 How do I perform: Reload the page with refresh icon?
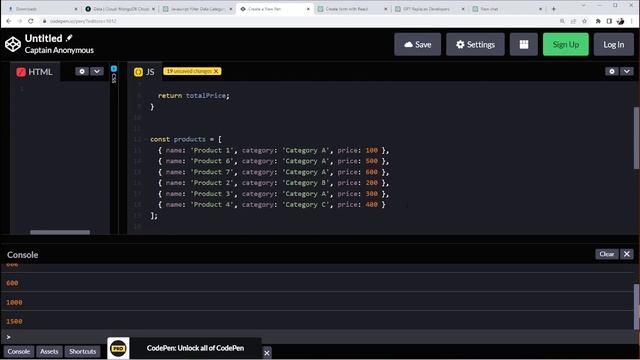pyautogui.click(x=31, y=21)
